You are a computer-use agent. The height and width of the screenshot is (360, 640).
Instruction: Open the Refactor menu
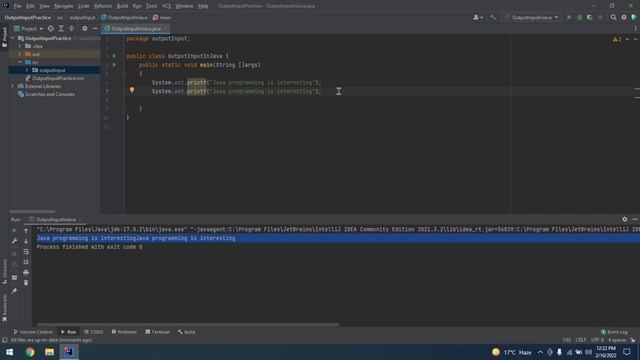[x=103, y=6]
